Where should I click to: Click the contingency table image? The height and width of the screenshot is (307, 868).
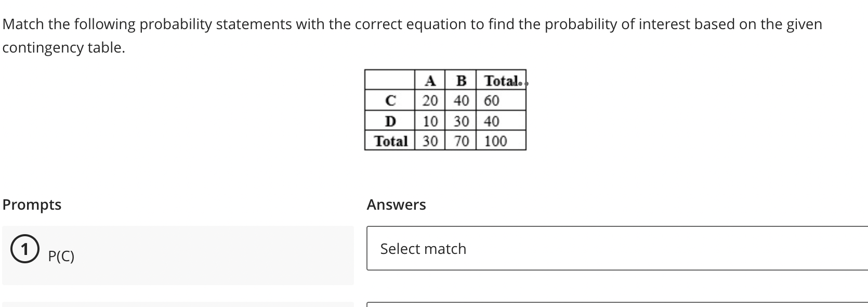[x=445, y=109]
